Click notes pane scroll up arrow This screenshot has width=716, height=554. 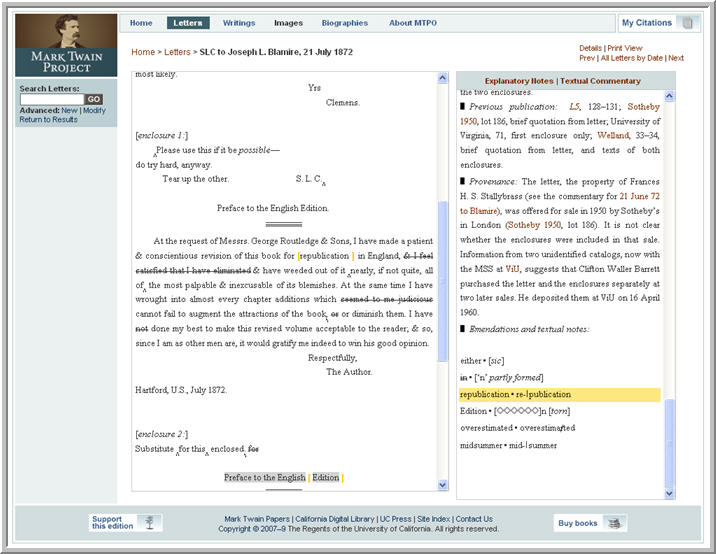[x=669, y=96]
